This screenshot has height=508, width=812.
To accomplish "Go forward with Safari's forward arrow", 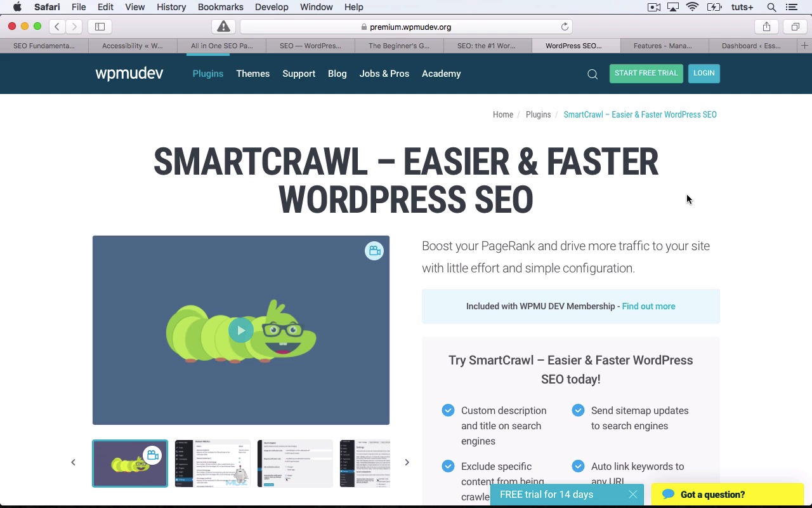I will [74, 27].
